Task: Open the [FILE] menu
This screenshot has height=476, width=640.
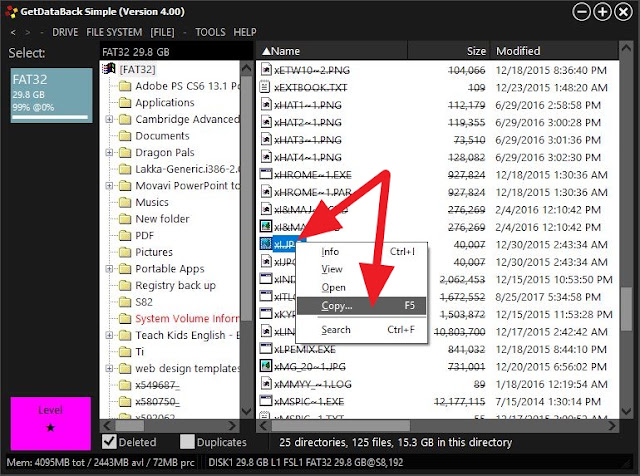Action: pyautogui.click(x=162, y=32)
